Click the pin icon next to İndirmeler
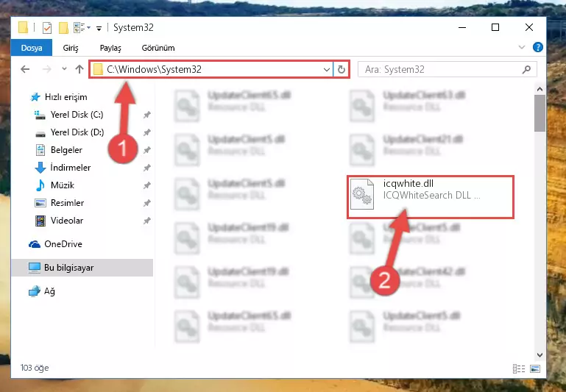The image size is (566, 392). (147, 168)
